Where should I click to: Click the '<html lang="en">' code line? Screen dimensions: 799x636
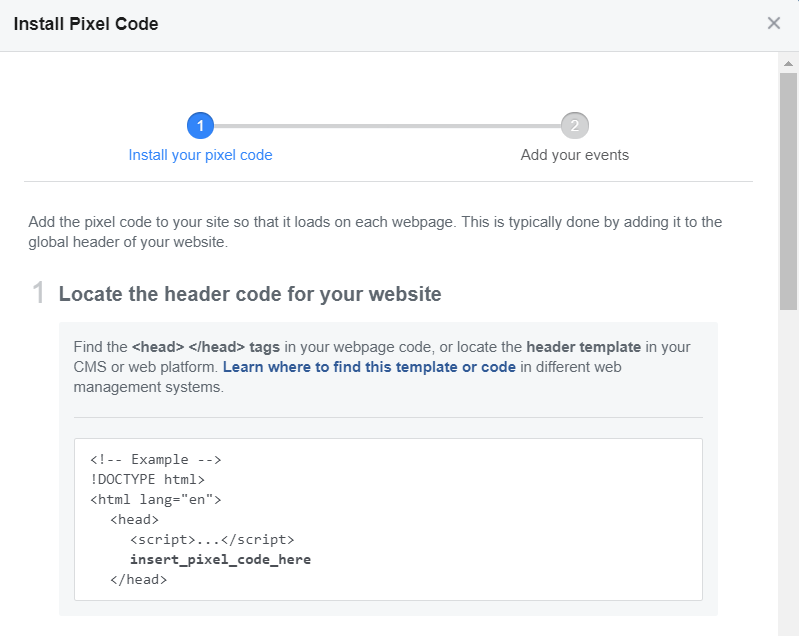(x=156, y=499)
